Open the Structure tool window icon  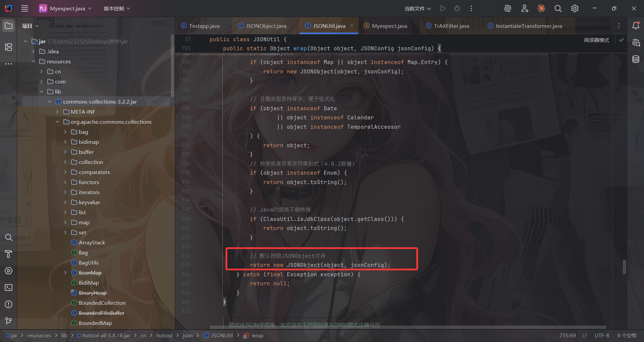click(x=9, y=47)
